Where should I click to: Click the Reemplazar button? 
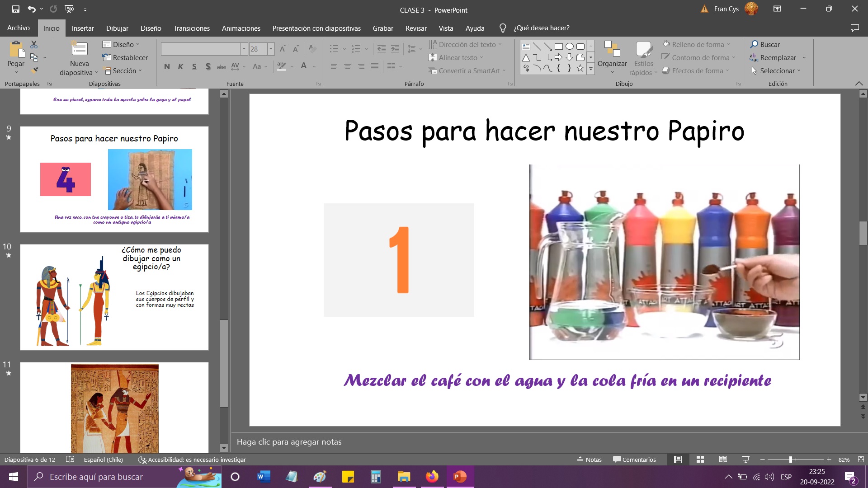(778, 58)
